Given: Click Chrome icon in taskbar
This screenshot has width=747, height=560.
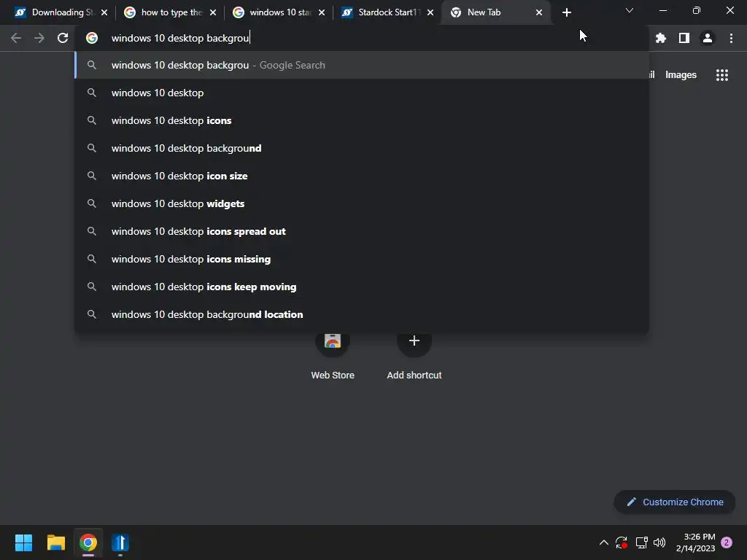Looking at the screenshot, I should point(88,542).
